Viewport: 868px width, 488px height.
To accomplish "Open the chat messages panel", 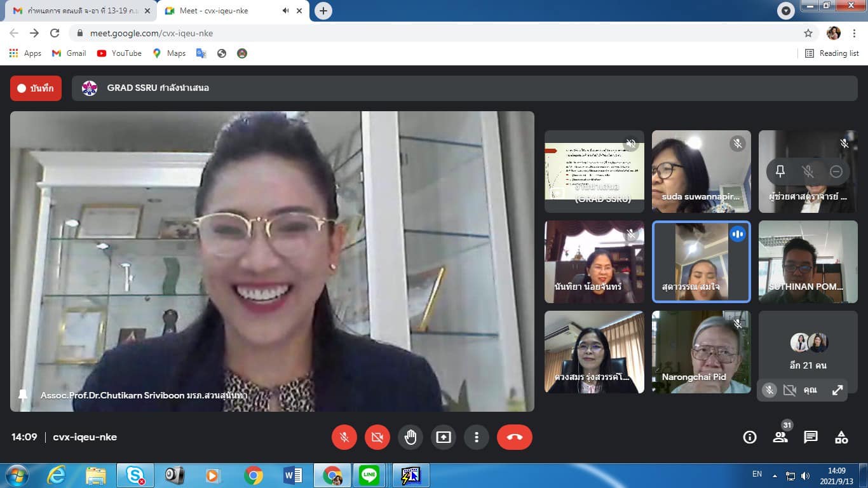I will pos(811,437).
